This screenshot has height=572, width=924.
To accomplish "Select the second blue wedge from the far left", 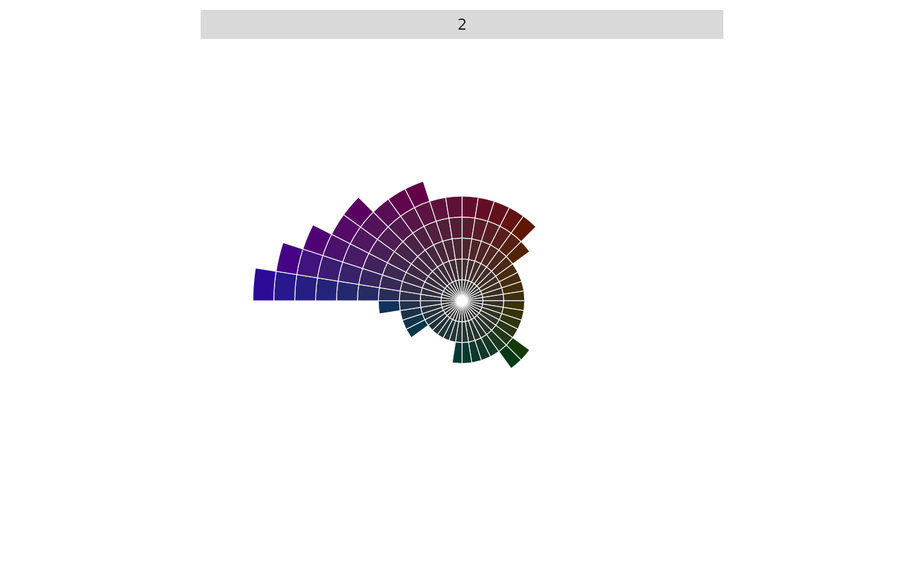I will pyautogui.click(x=285, y=287).
